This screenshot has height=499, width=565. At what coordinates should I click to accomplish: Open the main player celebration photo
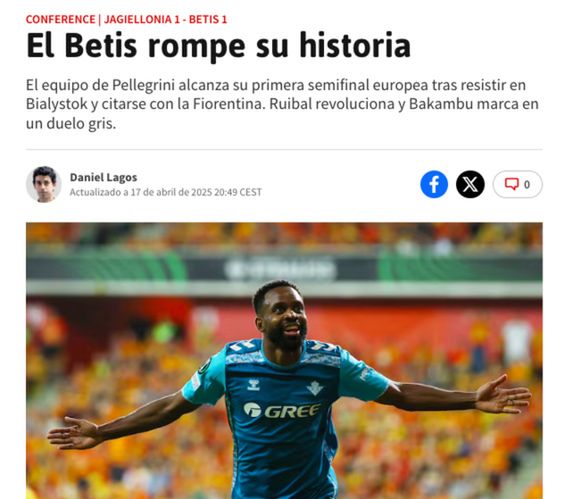pyautogui.click(x=284, y=360)
